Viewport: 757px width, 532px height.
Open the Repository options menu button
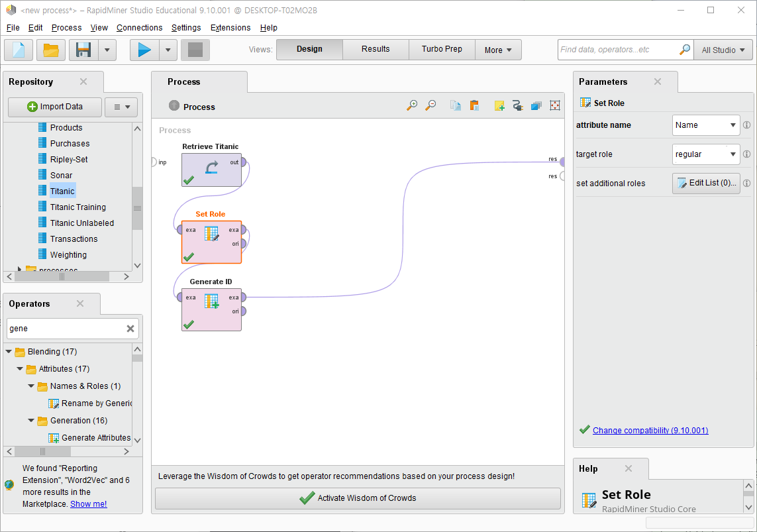coord(121,107)
